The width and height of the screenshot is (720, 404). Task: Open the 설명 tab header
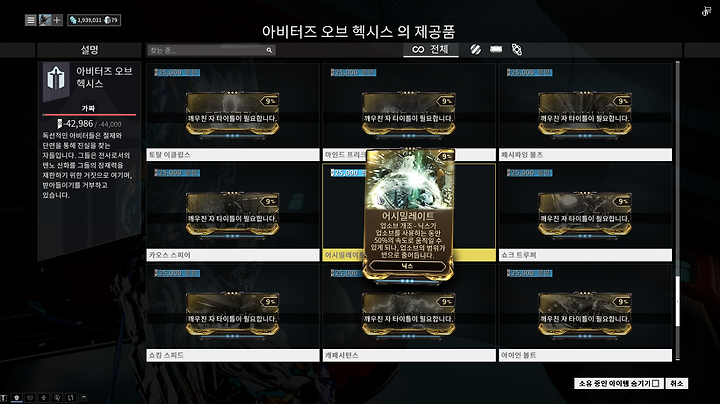tap(89, 50)
